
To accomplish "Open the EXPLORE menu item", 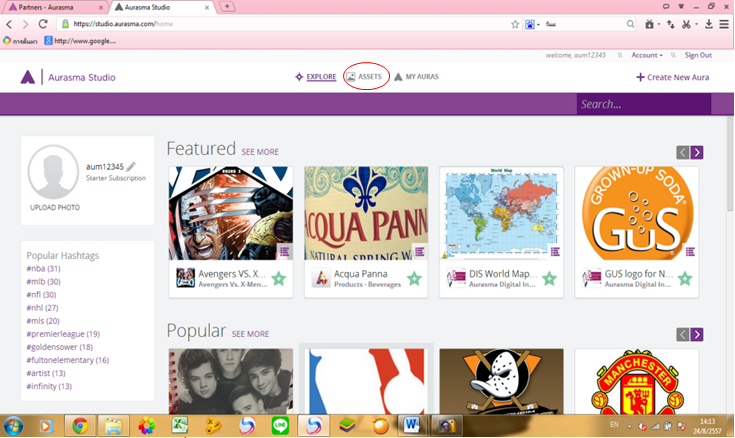I will 315,76.
